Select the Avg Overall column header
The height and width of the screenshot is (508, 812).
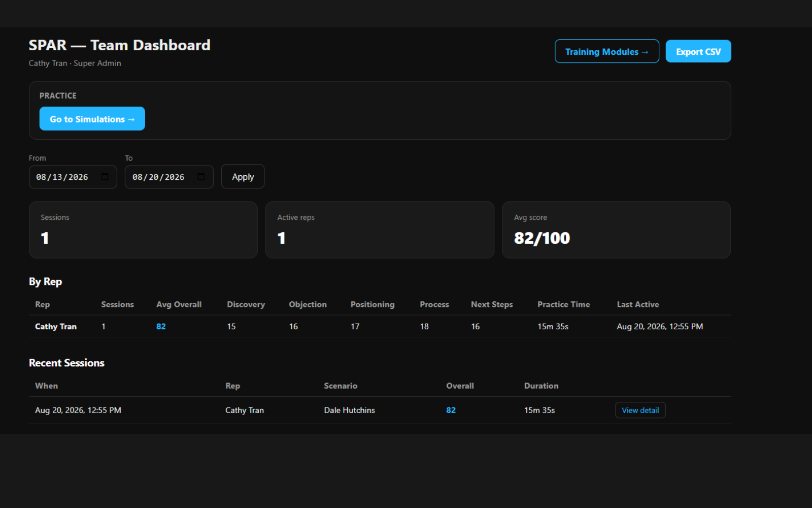tap(179, 304)
